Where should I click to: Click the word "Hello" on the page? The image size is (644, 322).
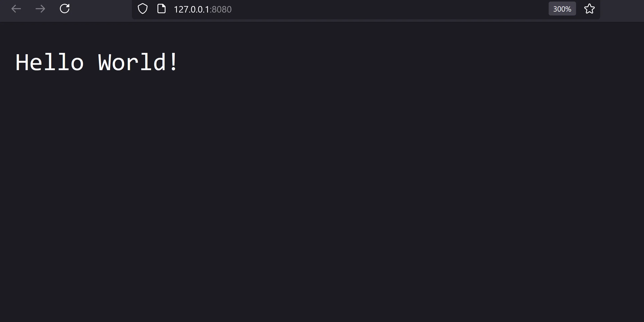click(x=50, y=63)
